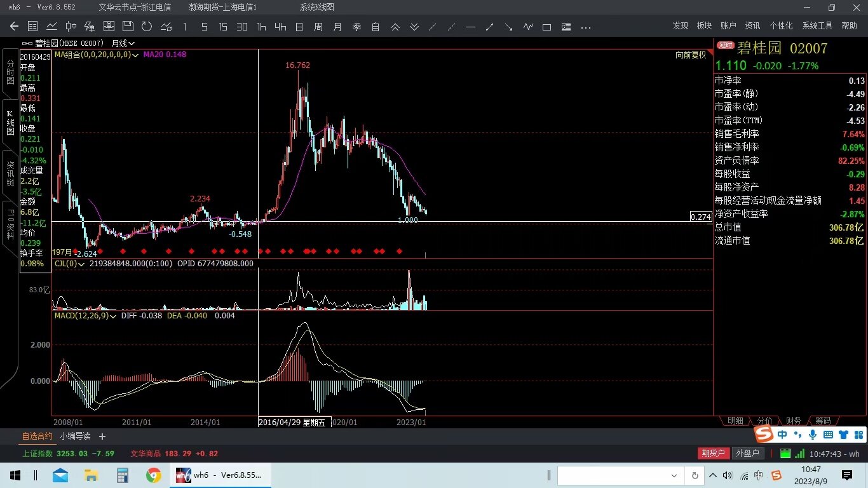
Task: Open the Calculator taskbar icon
Action: click(x=122, y=475)
